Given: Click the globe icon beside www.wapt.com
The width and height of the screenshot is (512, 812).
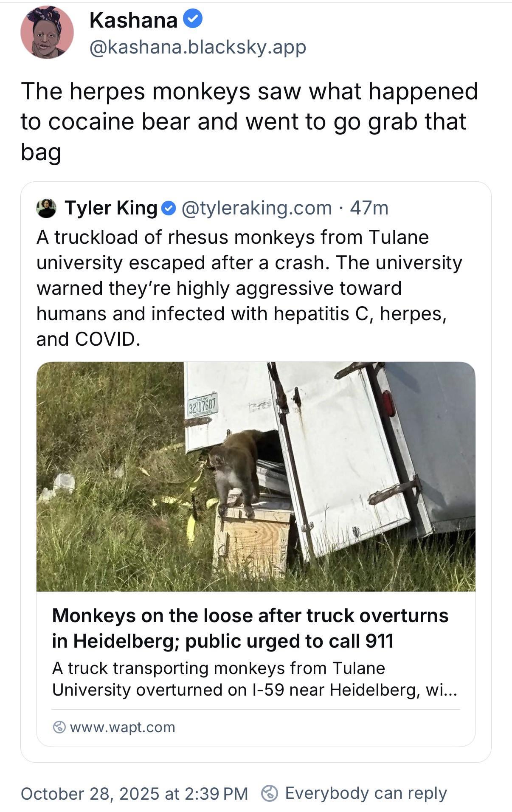Looking at the screenshot, I should pyautogui.click(x=59, y=727).
